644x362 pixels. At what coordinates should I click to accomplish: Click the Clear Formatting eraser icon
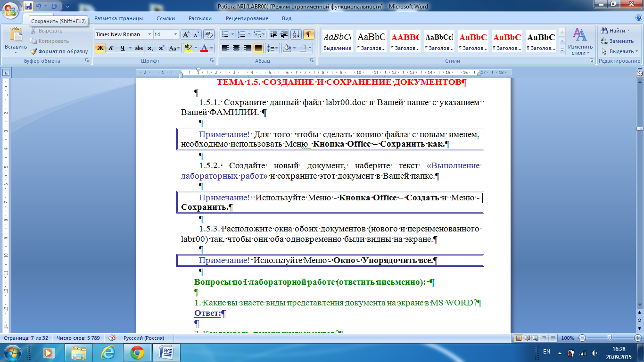click(x=209, y=34)
